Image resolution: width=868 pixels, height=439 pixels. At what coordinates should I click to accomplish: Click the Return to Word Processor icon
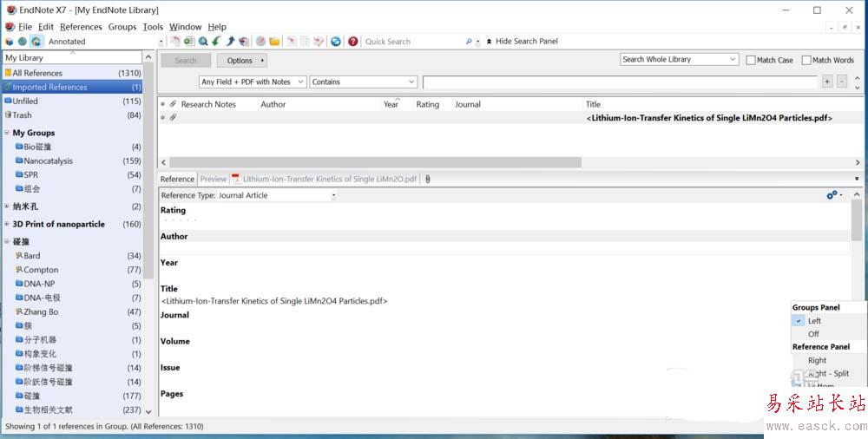pyautogui.click(x=319, y=41)
